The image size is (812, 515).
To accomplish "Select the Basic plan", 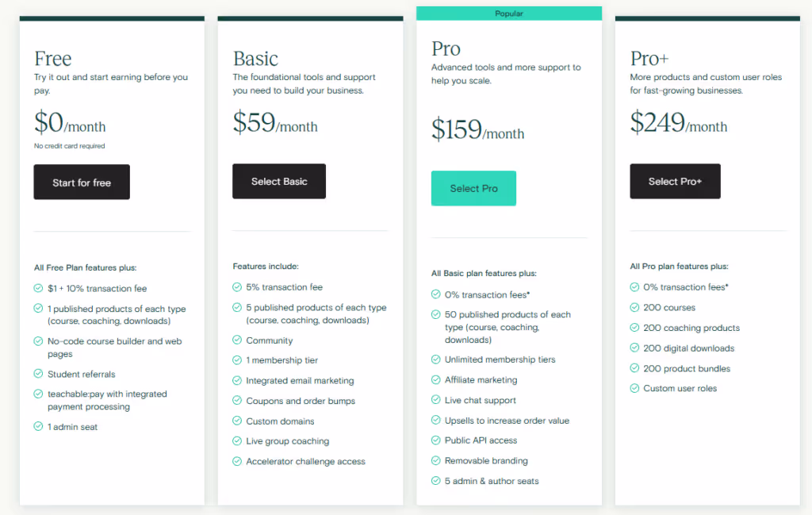I will pyautogui.click(x=278, y=181).
